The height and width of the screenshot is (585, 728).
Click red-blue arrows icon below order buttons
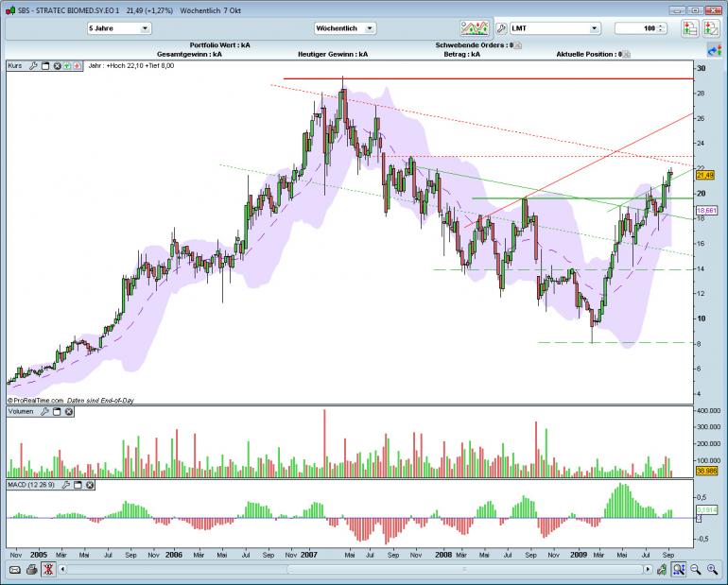[714, 50]
